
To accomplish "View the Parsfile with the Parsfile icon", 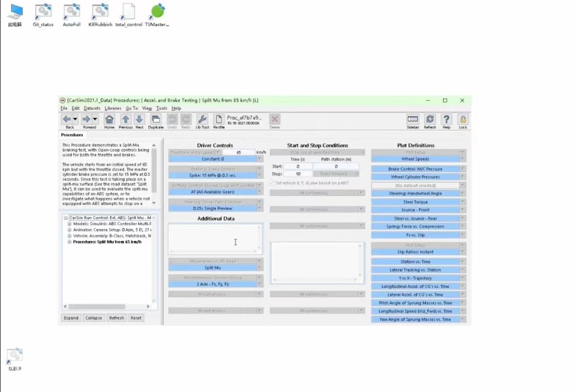I will coord(218,119).
